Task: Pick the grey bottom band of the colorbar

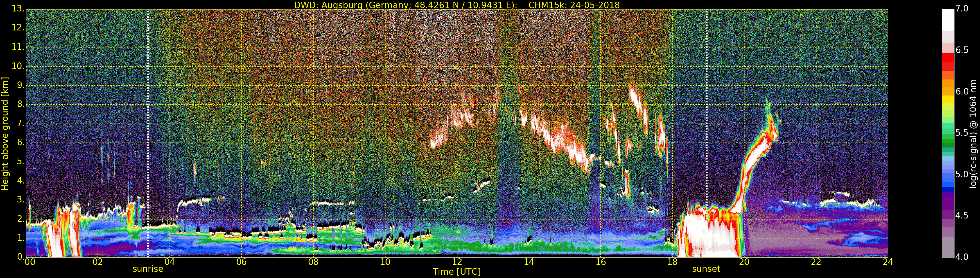Action: pyautogui.click(x=948, y=247)
